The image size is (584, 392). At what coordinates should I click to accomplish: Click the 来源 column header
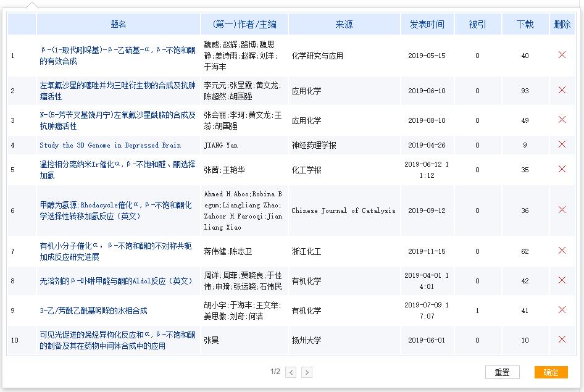(x=344, y=24)
